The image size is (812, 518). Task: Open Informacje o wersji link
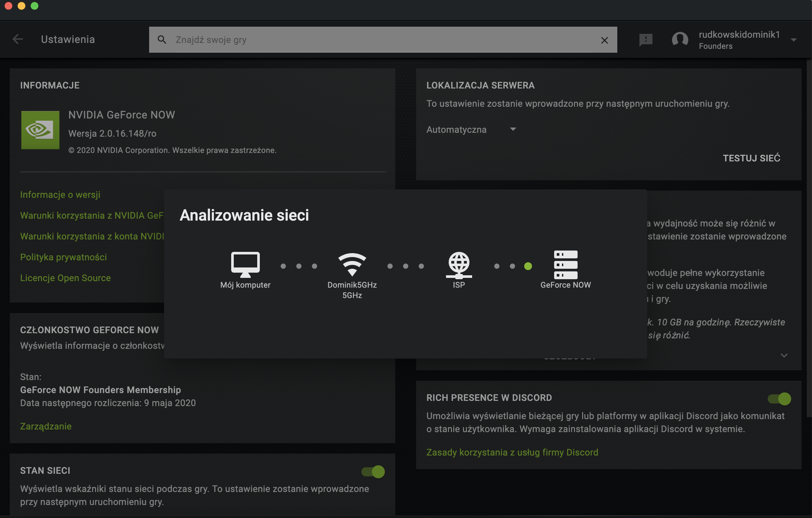pos(60,195)
